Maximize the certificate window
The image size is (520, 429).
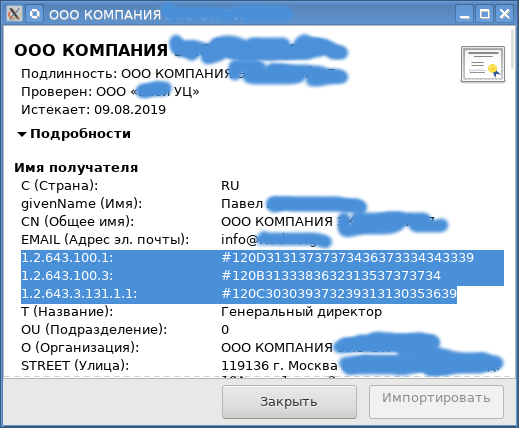coord(485,14)
